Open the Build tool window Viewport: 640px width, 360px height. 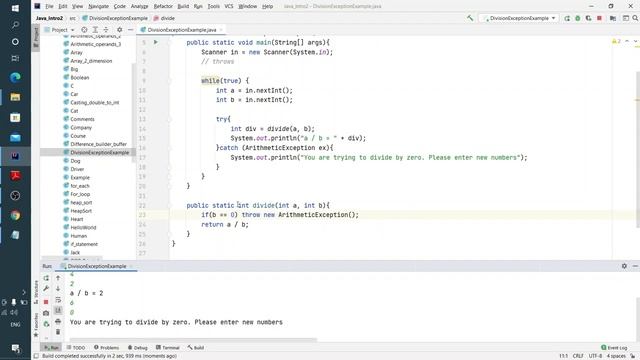coord(196,348)
